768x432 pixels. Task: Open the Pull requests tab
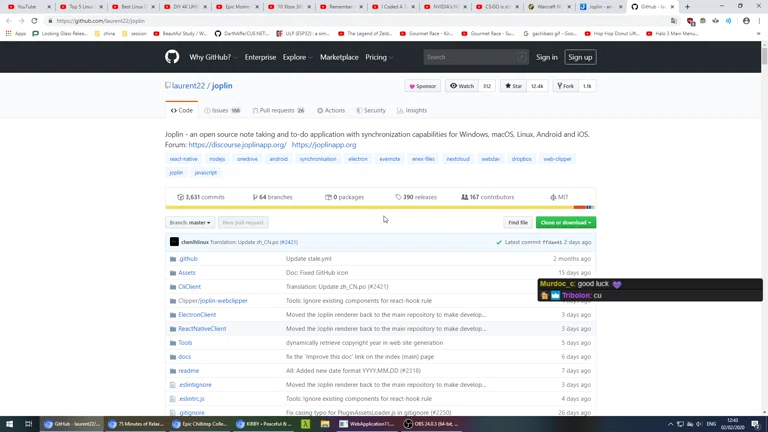[x=278, y=111]
